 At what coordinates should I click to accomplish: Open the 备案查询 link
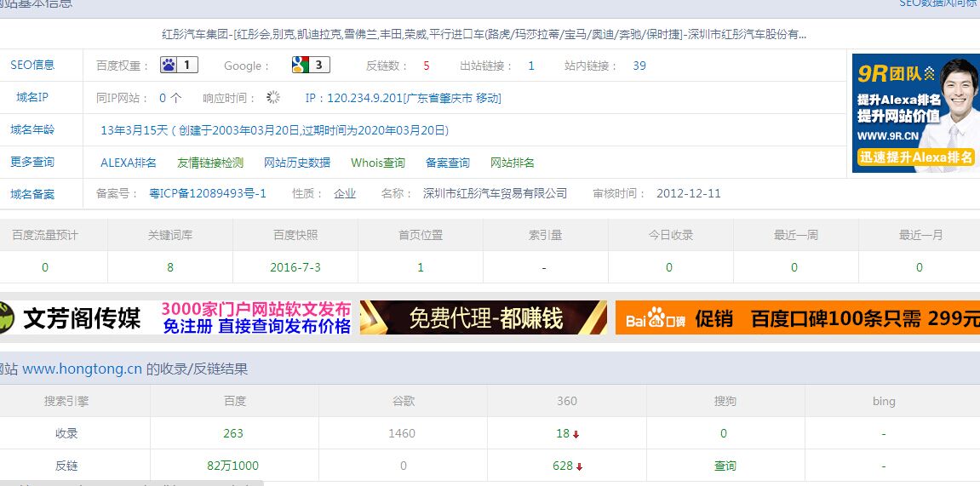[x=448, y=163]
